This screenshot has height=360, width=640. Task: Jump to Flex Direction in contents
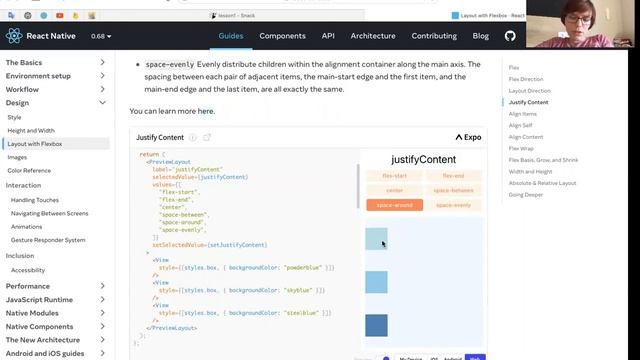tap(526, 79)
